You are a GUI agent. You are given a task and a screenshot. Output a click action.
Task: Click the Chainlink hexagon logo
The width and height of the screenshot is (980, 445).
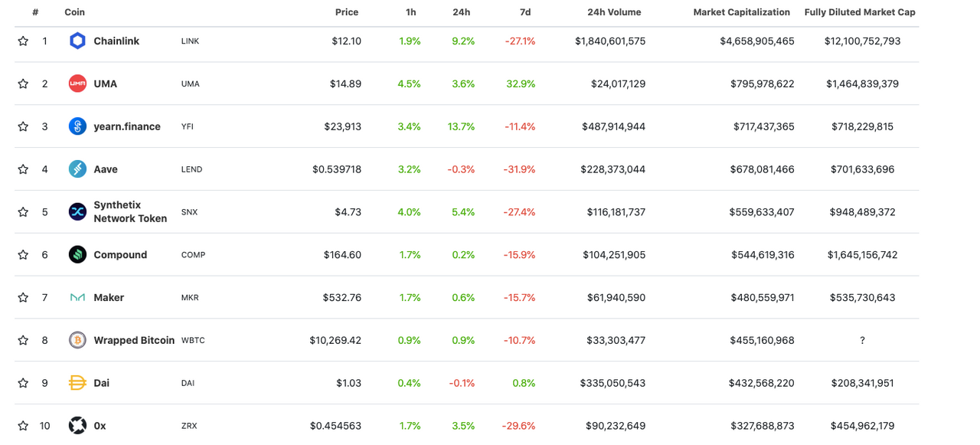pyautogui.click(x=77, y=41)
